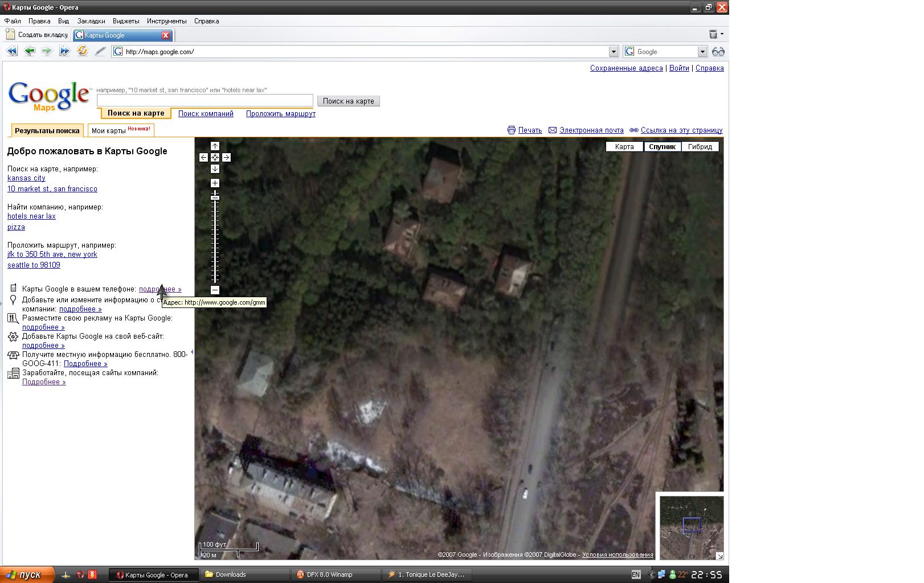Screen dimensions: 924x583
Task: Switch map view to Карта
Action: point(624,147)
